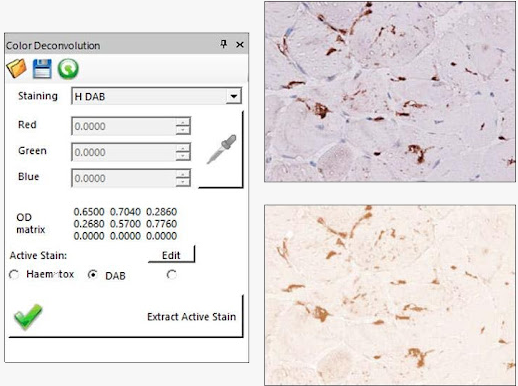
Task: Select the DAB active stain radio
Action: click(92, 275)
